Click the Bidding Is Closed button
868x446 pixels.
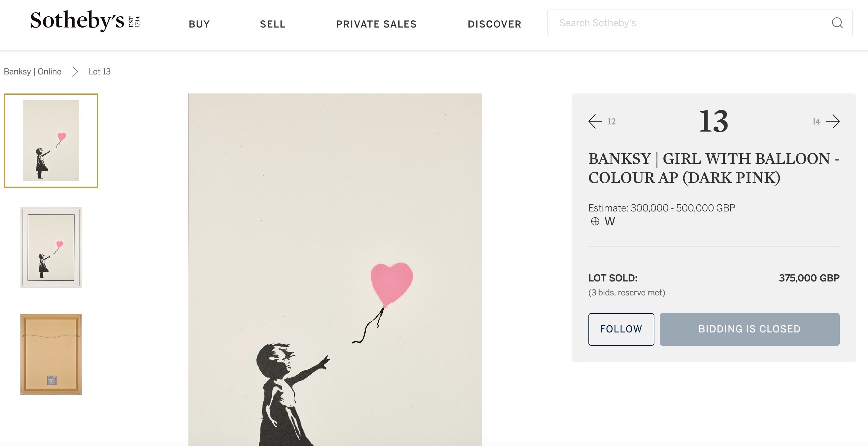click(x=750, y=329)
